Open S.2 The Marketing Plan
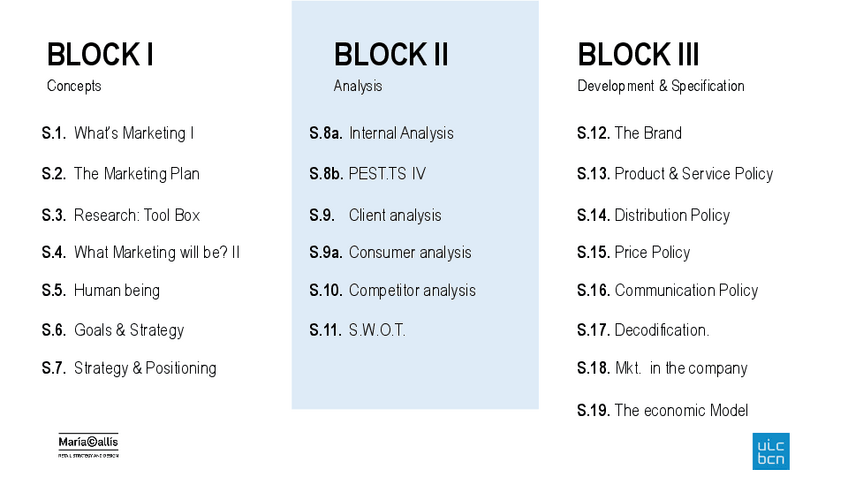This screenshot has width=848, height=477. point(121,174)
